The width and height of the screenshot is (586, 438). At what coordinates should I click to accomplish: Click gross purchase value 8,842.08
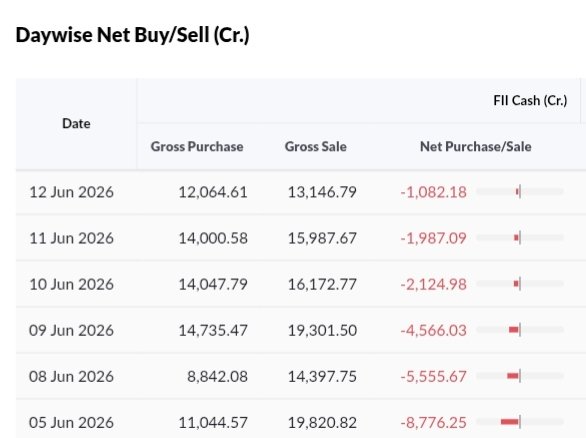(x=218, y=376)
